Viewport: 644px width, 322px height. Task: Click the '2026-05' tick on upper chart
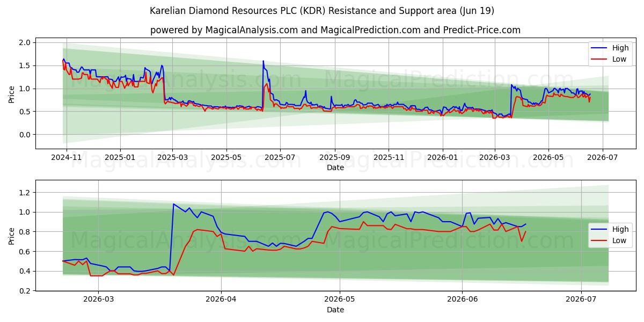pos(548,158)
